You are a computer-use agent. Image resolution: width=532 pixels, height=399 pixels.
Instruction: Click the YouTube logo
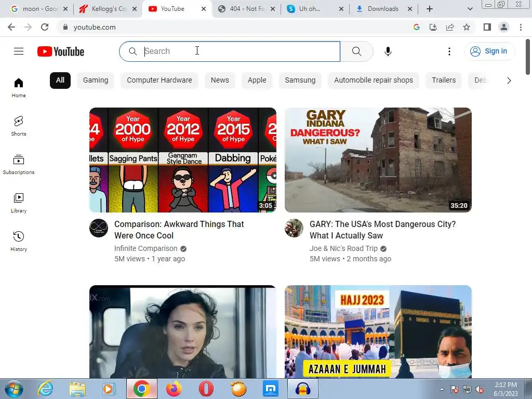pyautogui.click(x=61, y=51)
